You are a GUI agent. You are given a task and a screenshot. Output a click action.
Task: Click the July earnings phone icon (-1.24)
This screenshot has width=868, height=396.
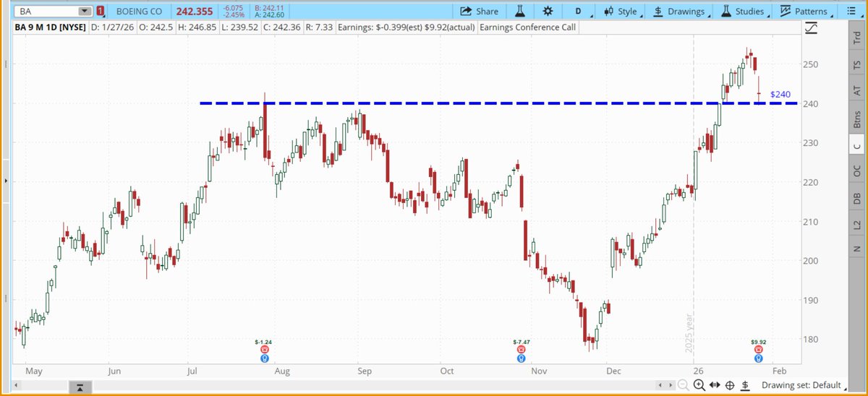point(265,349)
